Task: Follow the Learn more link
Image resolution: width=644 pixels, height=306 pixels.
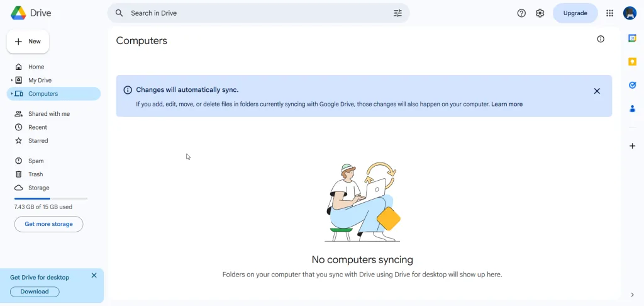Action: tap(507, 105)
